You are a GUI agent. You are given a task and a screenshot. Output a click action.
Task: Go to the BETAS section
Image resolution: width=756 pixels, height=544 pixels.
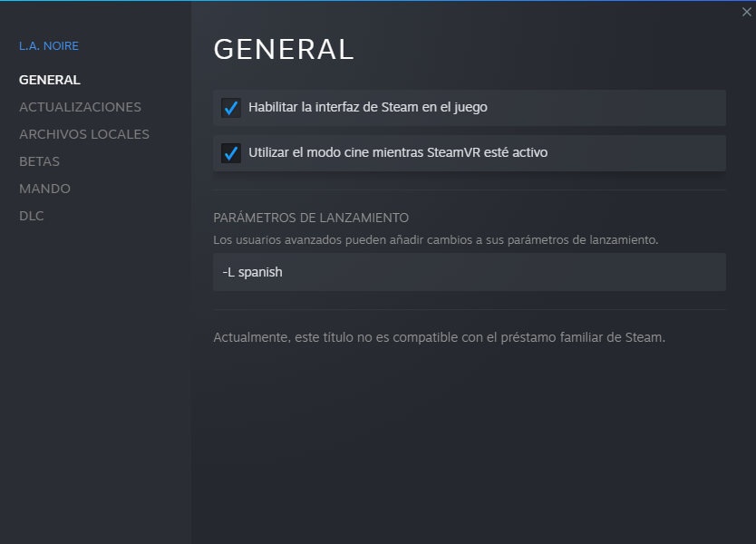[x=39, y=161]
